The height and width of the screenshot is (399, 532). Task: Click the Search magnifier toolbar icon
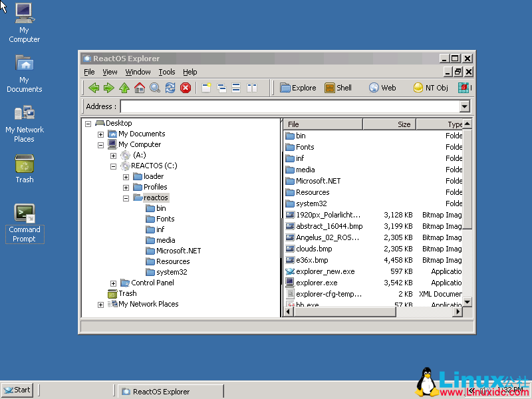pyautogui.click(x=155, y=88)
